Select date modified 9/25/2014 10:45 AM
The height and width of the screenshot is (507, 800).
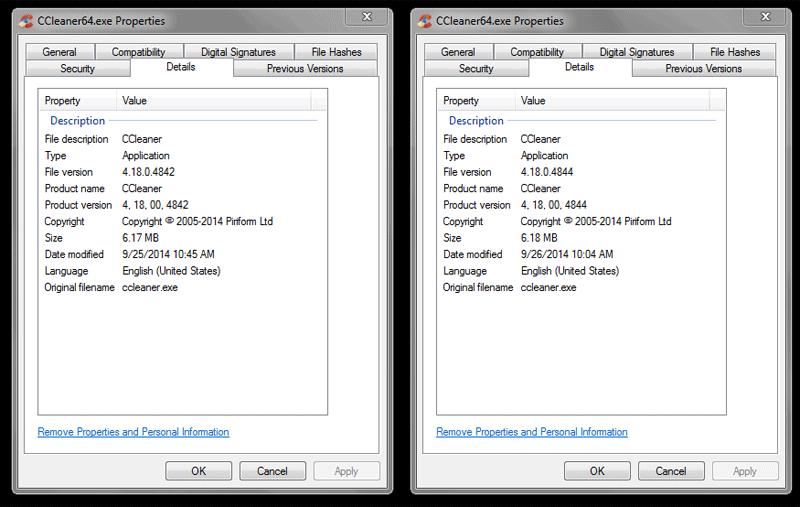(x=168, y=254)
